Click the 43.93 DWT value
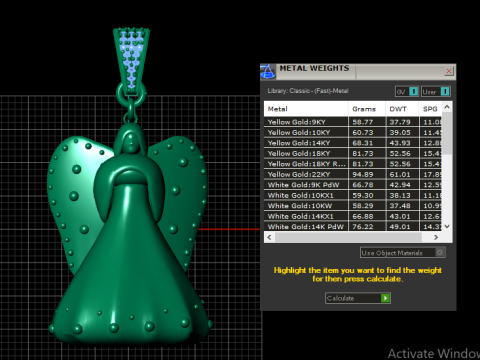The width and height of the screenshot is (480, 360). coord(400,143)
